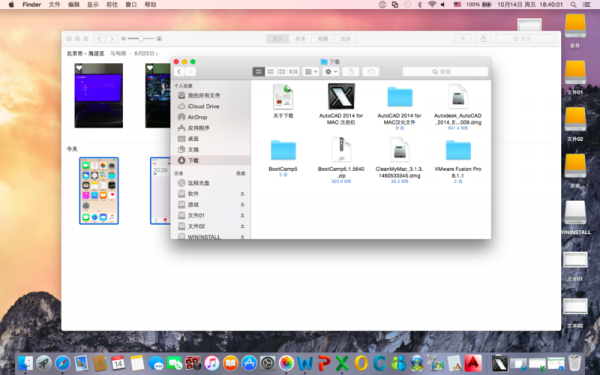Switch Finder to icon view
This screenshot has height=375, width=600.
click(x=258, y=72)
